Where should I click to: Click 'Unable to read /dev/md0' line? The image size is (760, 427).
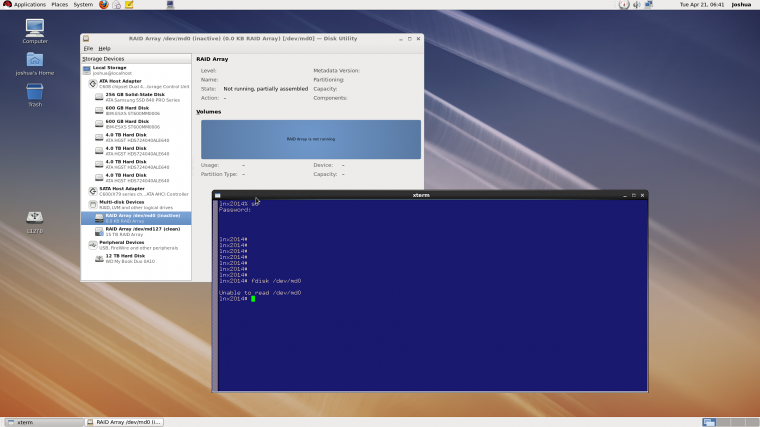point(260,293)
